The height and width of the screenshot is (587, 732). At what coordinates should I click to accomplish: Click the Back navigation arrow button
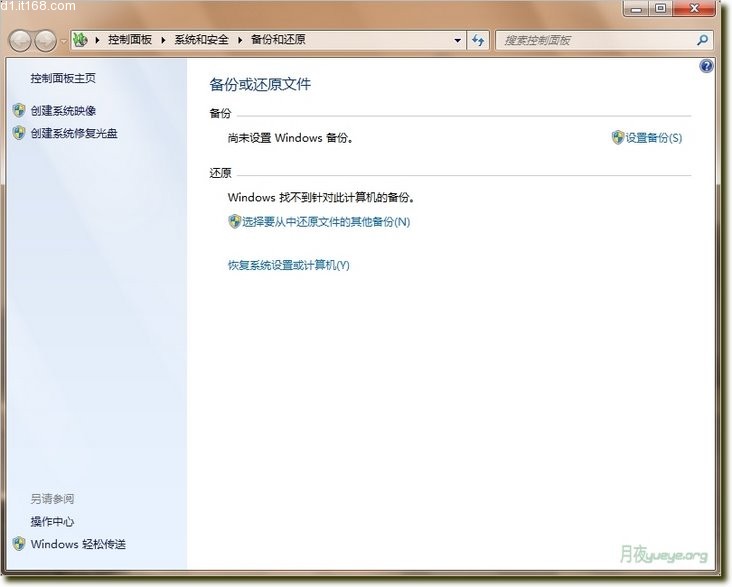(20, 41)
